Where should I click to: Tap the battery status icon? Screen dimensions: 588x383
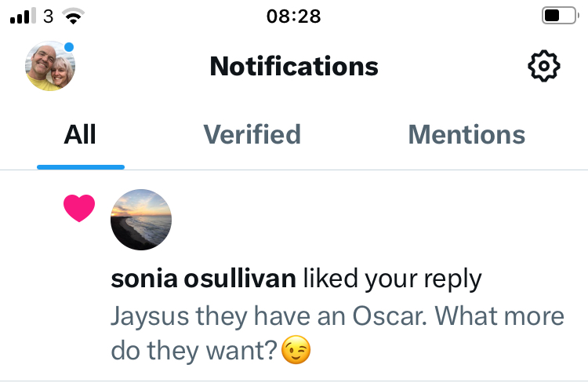(x=558, y=16)
